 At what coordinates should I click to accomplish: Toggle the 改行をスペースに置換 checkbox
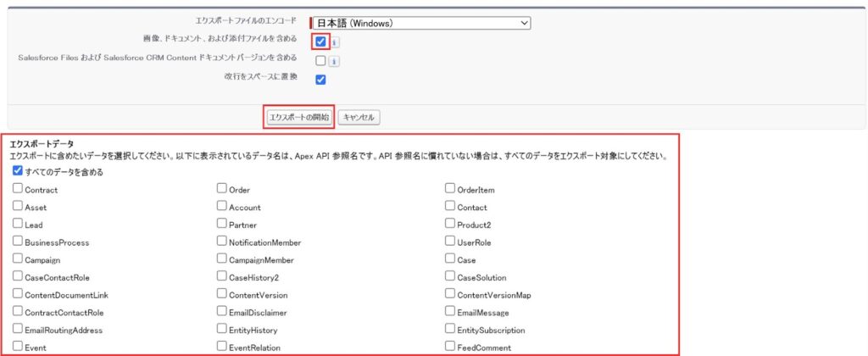[320, 80]
